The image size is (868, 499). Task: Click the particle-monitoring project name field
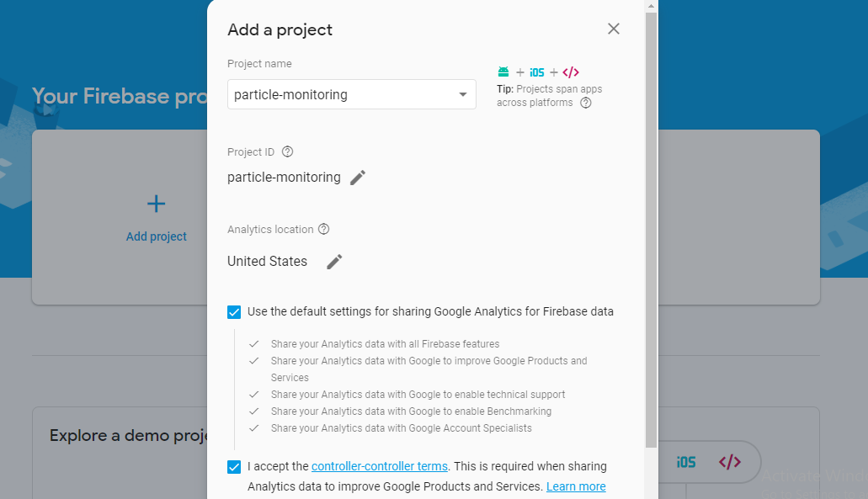coord(352,94)
